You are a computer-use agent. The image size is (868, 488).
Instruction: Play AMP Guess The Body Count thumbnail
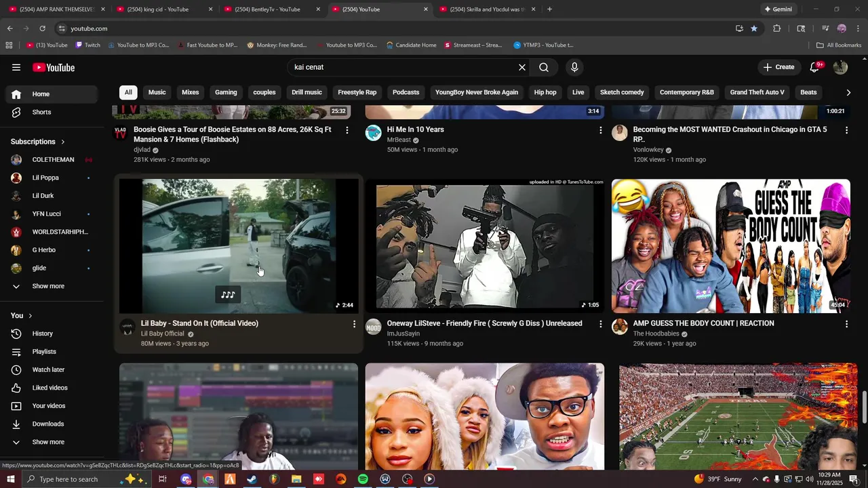[731, 246]
